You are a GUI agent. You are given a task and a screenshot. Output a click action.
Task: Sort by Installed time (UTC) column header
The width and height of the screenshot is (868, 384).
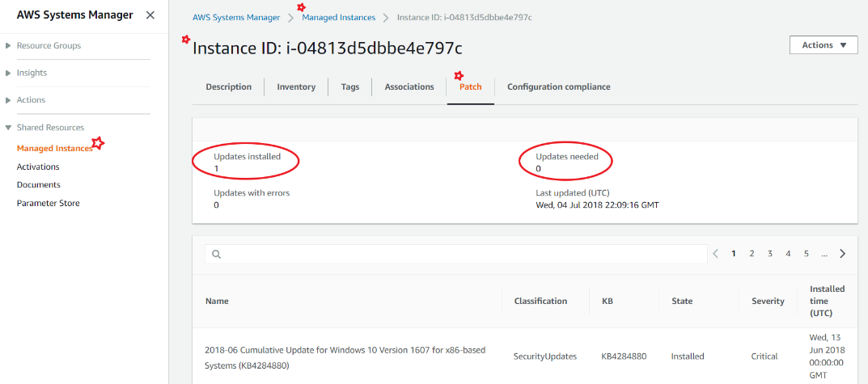827,301
